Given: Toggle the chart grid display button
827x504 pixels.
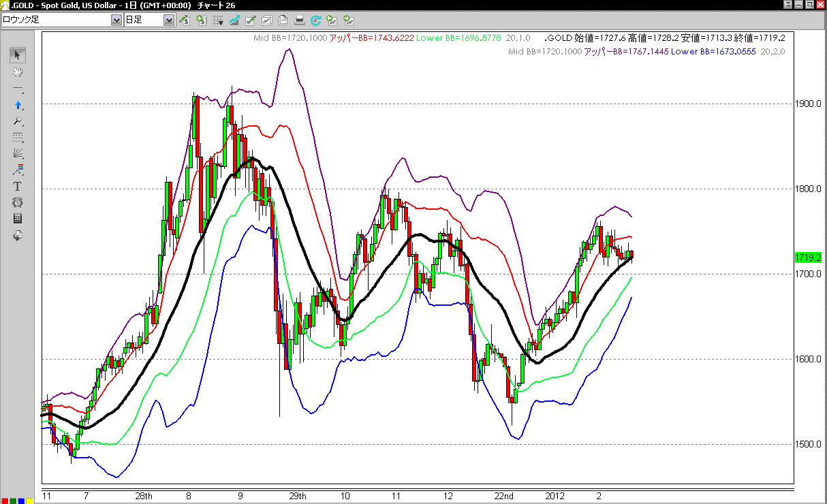Looking at the screenshot, I should [x=218, y=20].
